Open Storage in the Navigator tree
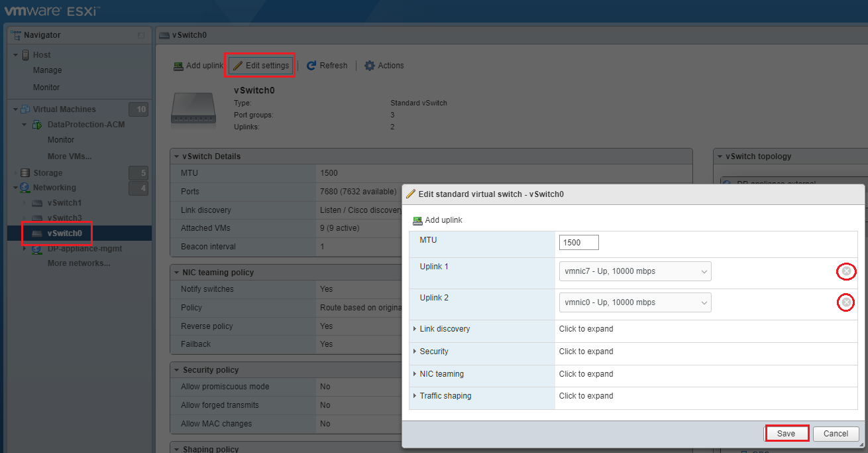This screenshot has width=868, height=453. (48, 173)
